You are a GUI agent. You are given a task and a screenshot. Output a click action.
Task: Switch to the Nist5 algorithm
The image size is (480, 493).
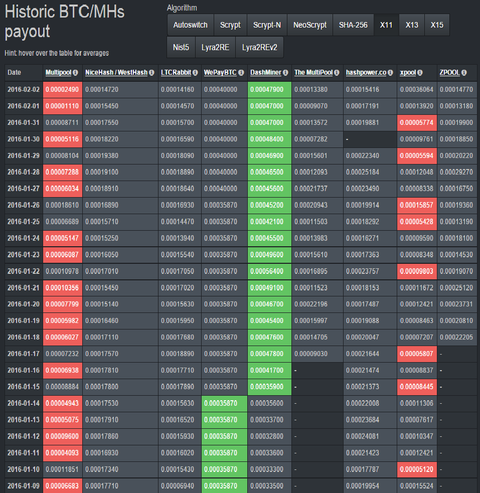181,47
